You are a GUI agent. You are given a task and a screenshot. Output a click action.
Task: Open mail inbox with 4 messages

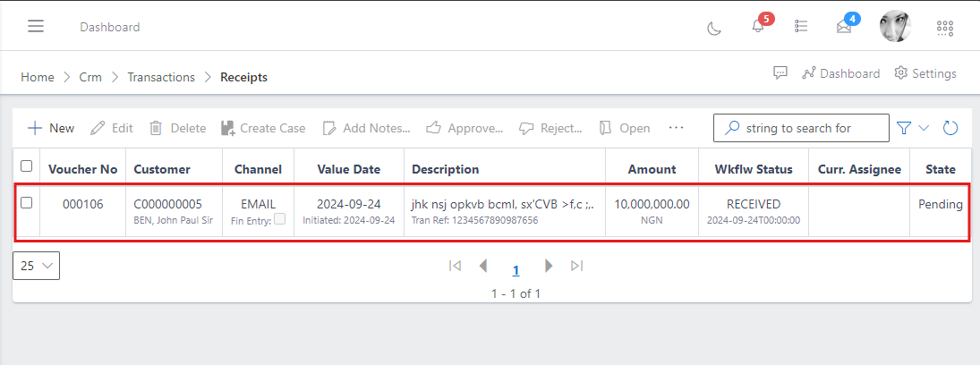coord(844,27)
